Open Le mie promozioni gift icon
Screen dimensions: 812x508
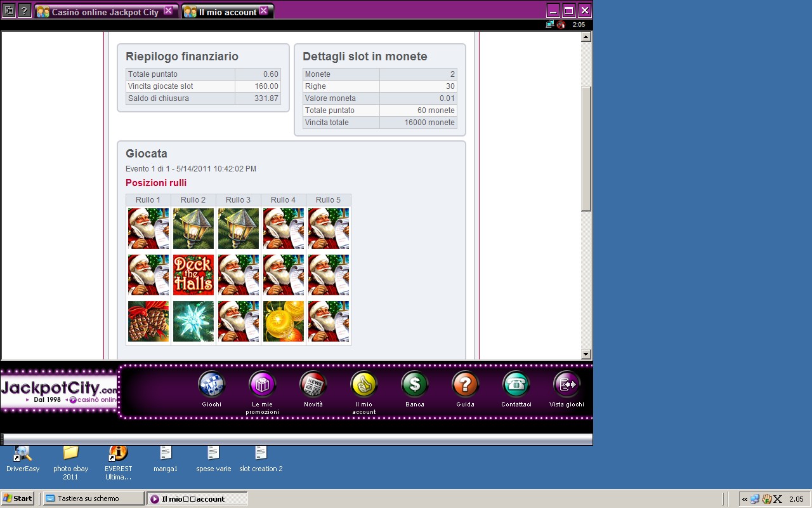pos(262,384)
